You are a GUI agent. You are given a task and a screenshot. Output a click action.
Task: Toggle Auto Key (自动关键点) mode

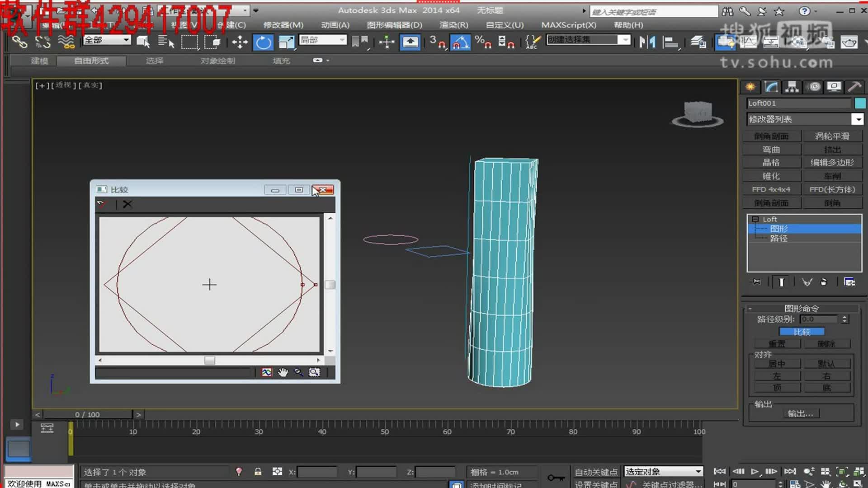point(596,472)
